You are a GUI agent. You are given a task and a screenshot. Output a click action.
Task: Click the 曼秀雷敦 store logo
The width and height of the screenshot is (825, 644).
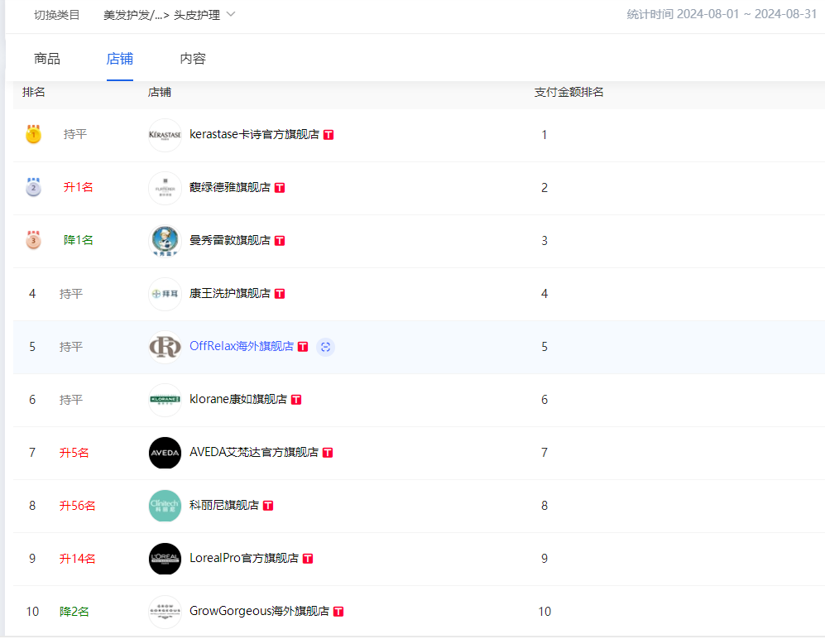165,241
